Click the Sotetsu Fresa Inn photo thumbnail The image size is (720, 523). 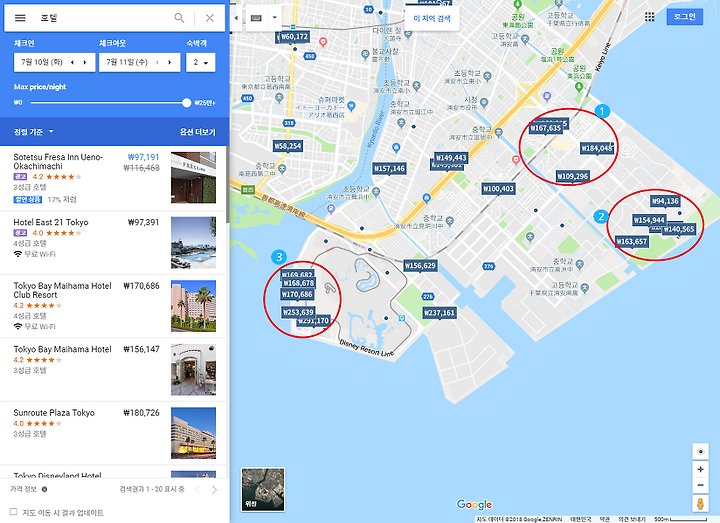[x=193, y=178]
